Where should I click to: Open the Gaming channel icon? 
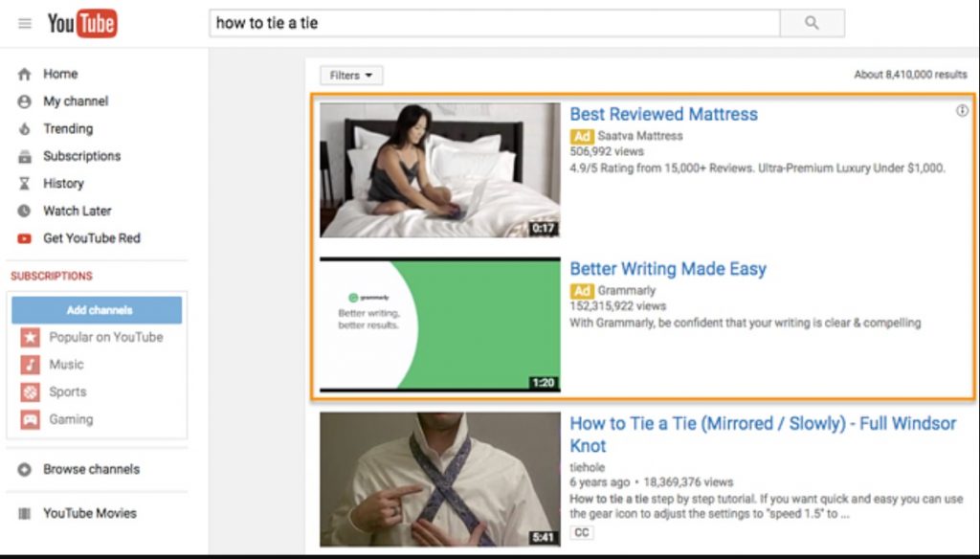point(31,419)
